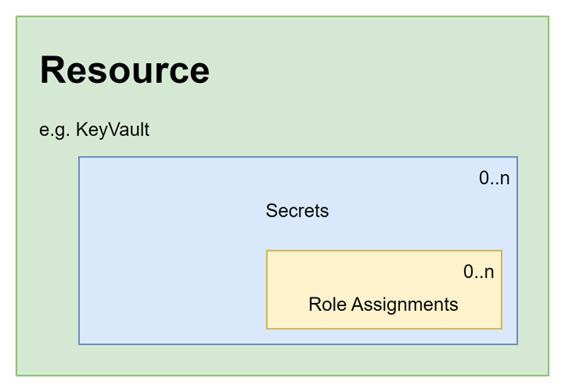Click the 'e.g.' abbreviation text
Screen dimensions: 565x392
coord(54,130)
